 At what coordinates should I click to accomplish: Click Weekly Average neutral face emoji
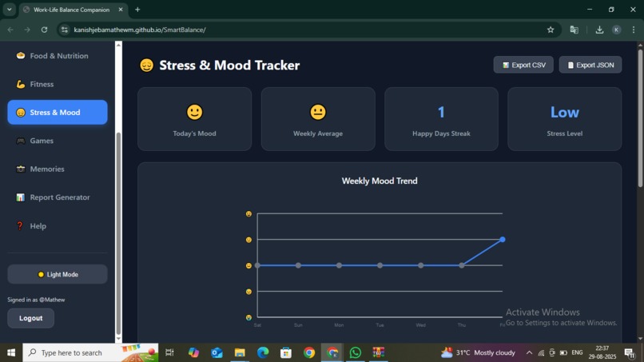[x=318, y=112]
